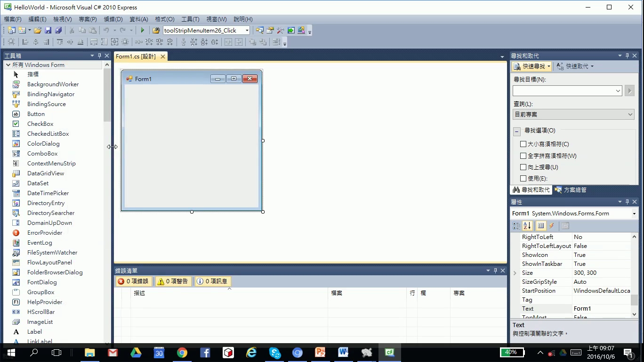Image resolution: width=644 pixels, height=362 pixels.
Task: Click the Find in Files toolbar icon
Action: tap(156, 30)
